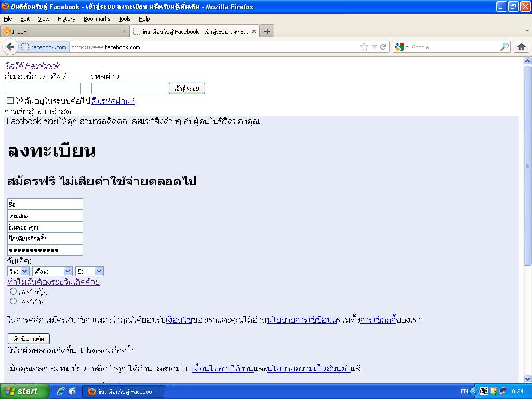Viewport: 532px width, 399px height.
Task: Open the File menu
Action: pyautogui.click(x=8, y=19)
